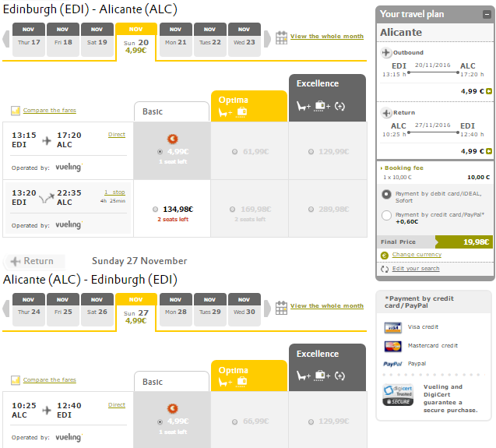Click previous dates arrow for outbound flights
Viewport: 496px width, 448px height.
(x=7, y=38)
